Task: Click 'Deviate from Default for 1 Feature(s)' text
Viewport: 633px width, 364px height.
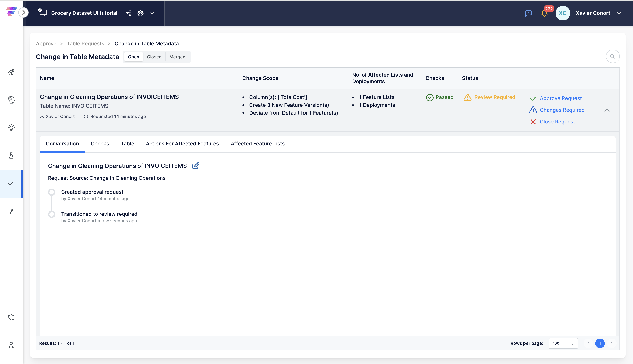Action: click(x=293, y=113)
